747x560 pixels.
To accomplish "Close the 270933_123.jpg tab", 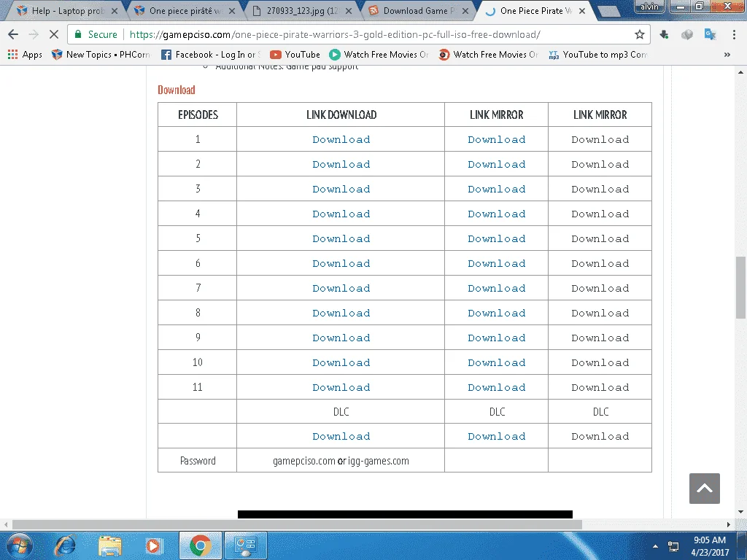I will [x=349, y=11].
